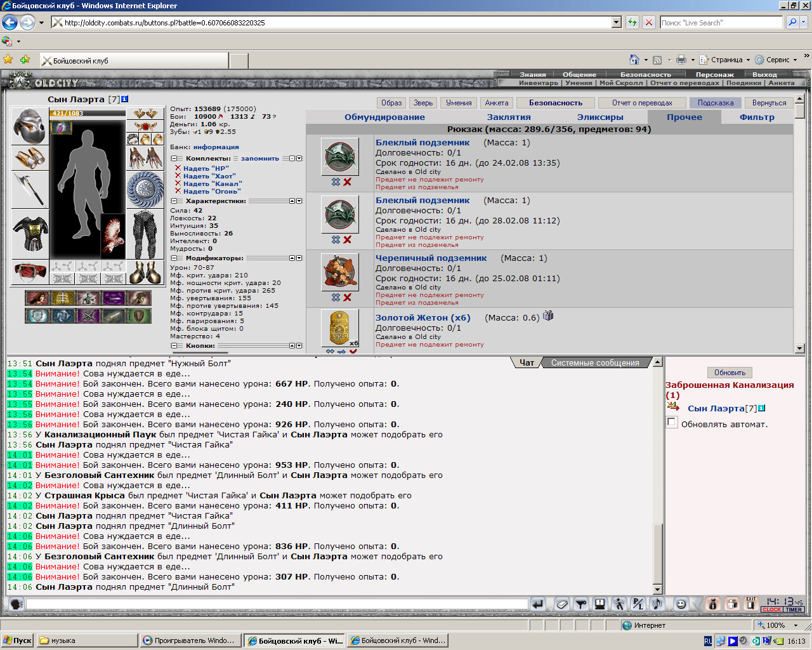This screenshot has width=812, height=650.
Task: Open the address bar URL dropdown
Action: [617, 22]
